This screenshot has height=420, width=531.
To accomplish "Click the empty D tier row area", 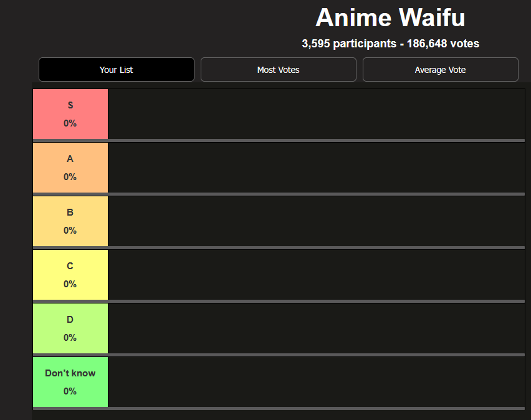I will pyautogui.click(x=317, y=328).
